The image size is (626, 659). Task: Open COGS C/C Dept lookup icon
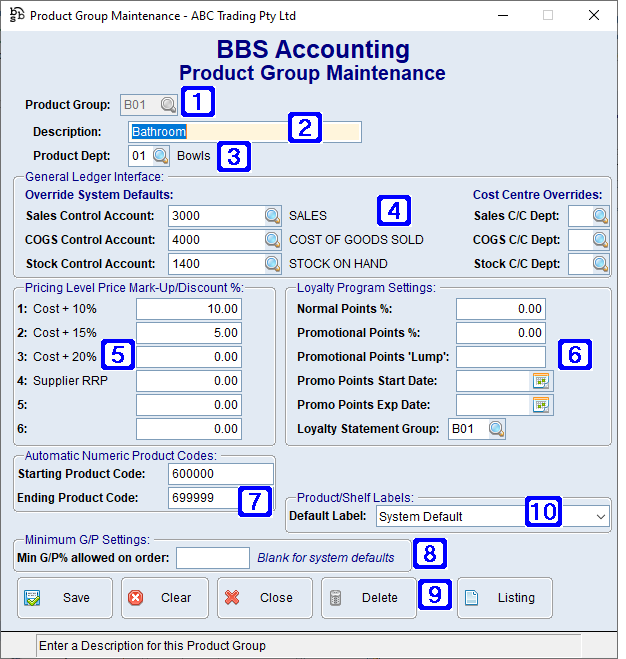coord(600,240)
